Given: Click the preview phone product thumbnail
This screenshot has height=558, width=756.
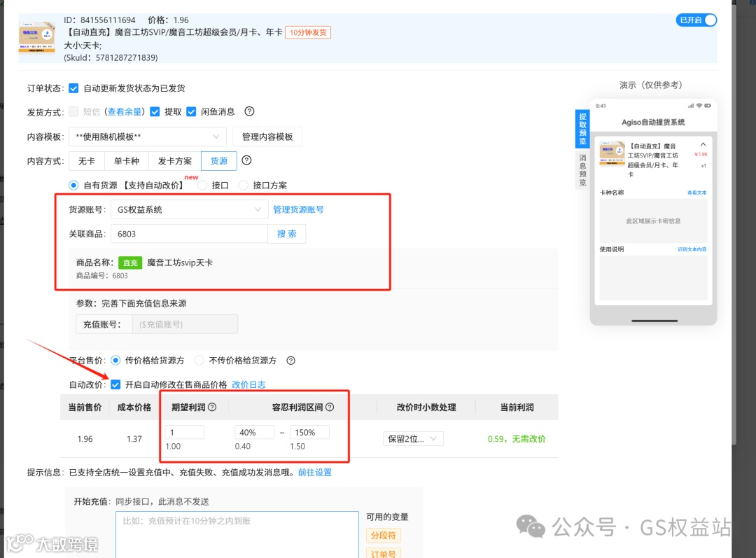Looking at the screenshot, I should tap(612, 153).
